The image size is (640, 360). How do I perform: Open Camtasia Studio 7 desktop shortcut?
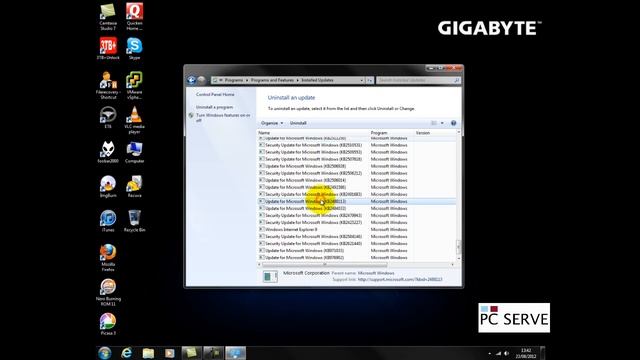108,17
